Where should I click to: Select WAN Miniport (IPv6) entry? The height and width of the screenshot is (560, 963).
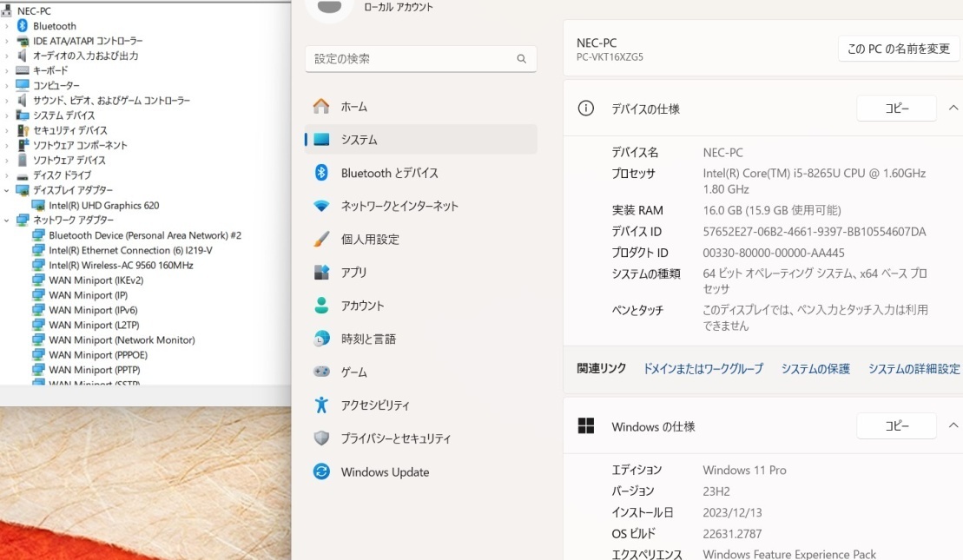coord(94,310)
